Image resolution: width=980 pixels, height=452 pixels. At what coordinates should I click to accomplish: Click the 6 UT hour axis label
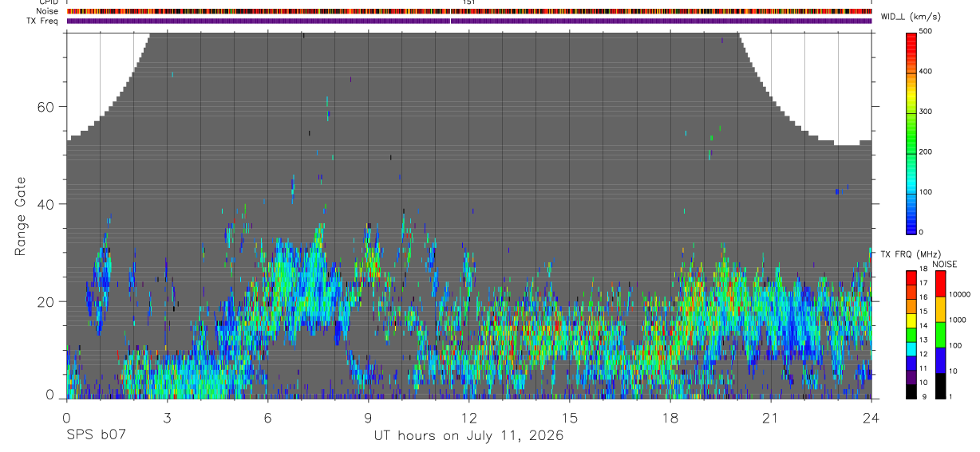[x=267, y=417]
